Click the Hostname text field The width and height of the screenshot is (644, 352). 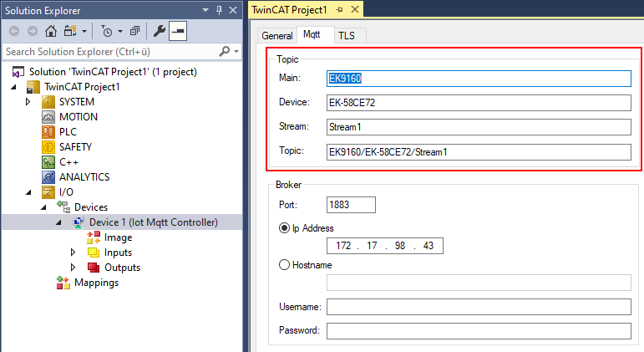(x=479, y=283)
